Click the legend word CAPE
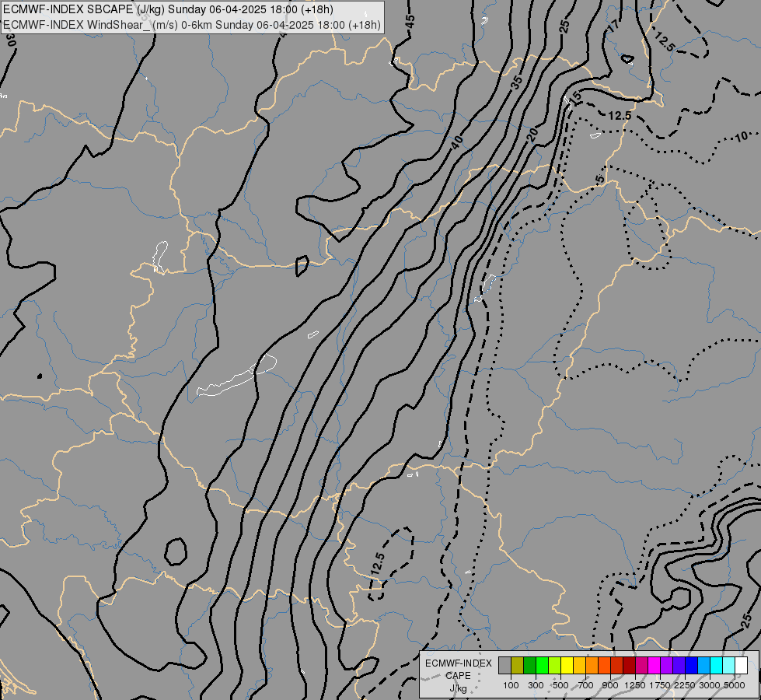761x700 pixels. tap(458, 676)
